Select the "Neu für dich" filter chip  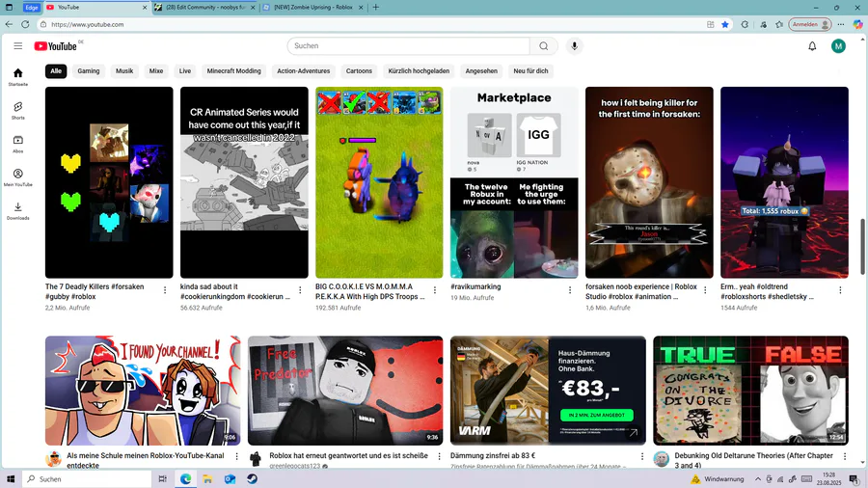click(x=530, y=70)
